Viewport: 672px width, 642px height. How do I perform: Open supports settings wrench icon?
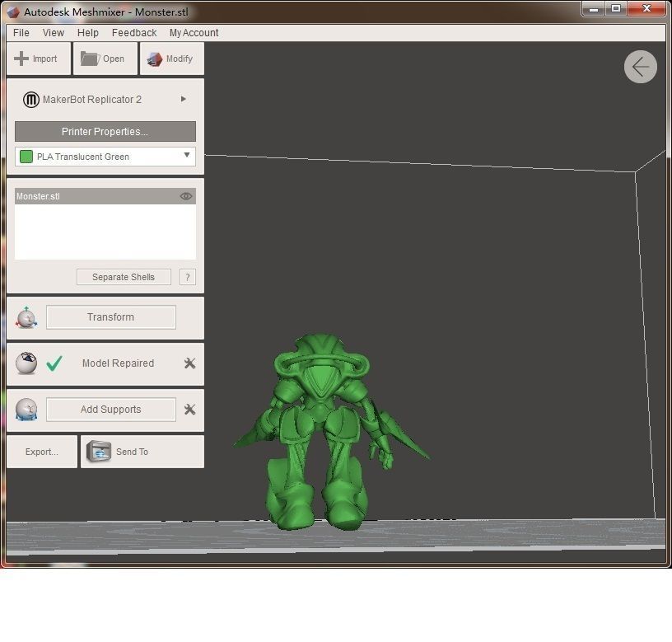click(x=189, y=410)
